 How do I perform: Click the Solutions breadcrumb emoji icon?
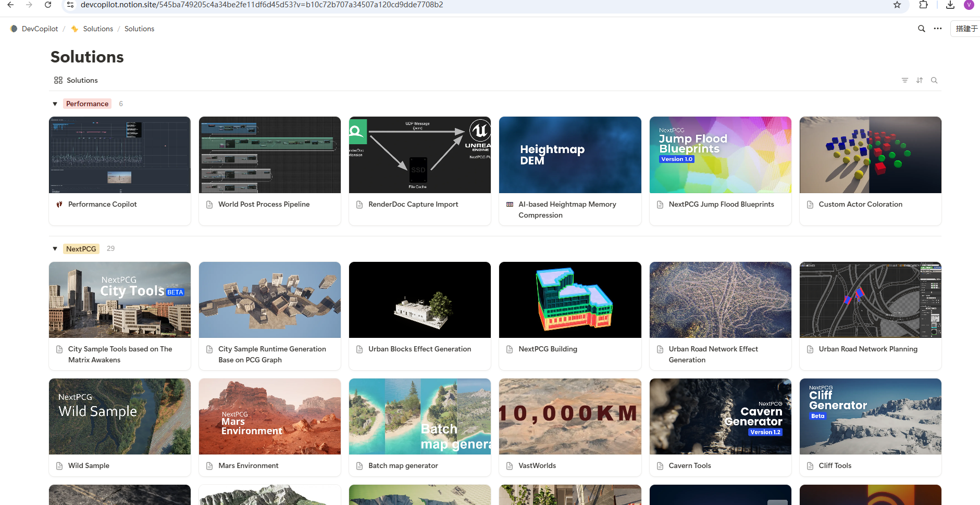75,29
